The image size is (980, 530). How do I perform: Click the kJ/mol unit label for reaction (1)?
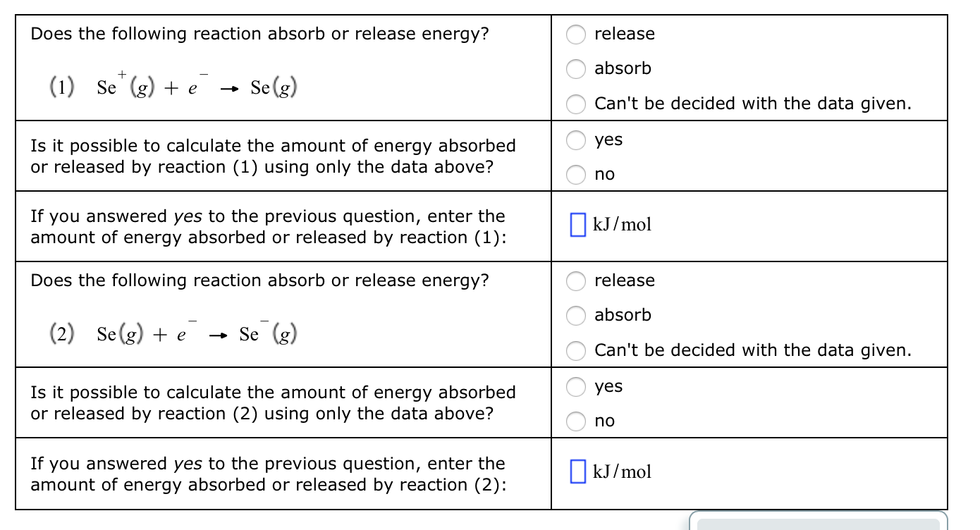[622, 225]
